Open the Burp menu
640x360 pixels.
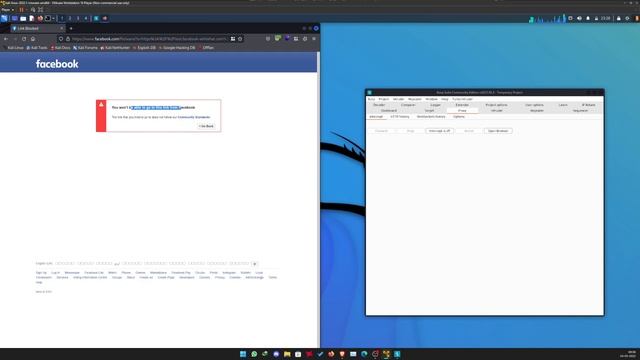click(x=371, y=99)
